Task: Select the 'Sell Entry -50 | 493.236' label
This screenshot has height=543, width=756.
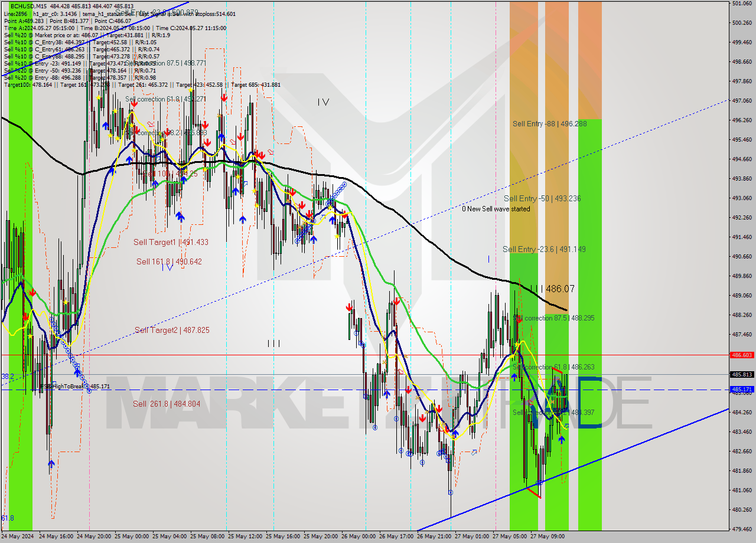Action: pos(542,199)
